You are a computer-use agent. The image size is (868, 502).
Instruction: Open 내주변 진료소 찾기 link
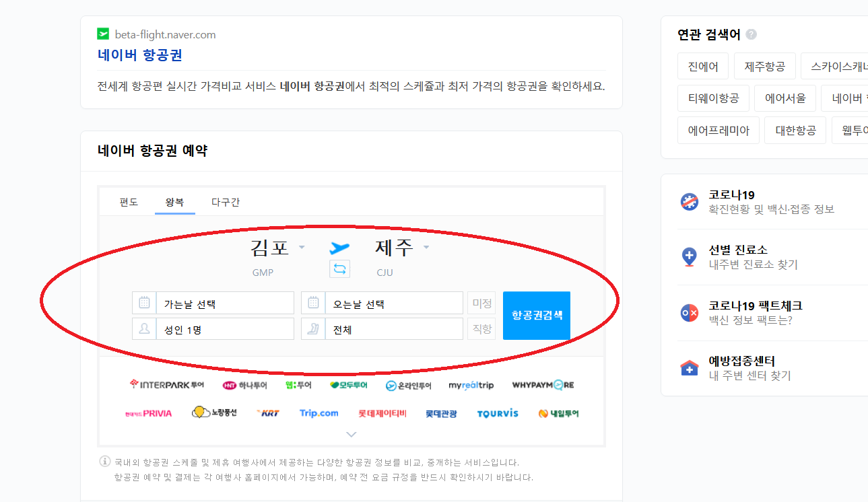(754, 264)
